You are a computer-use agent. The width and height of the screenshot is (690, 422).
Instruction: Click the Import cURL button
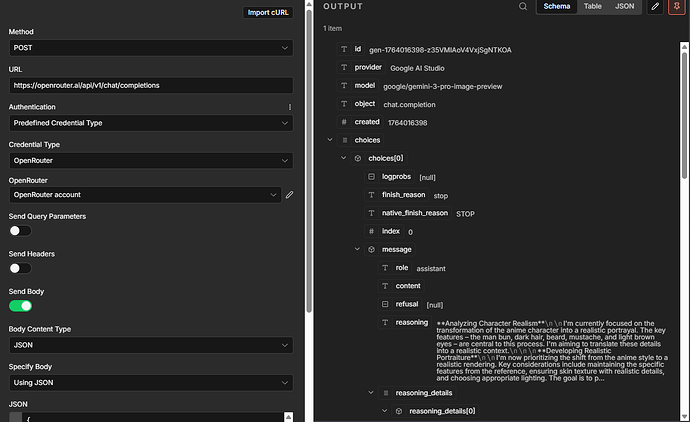click(268, 13)
